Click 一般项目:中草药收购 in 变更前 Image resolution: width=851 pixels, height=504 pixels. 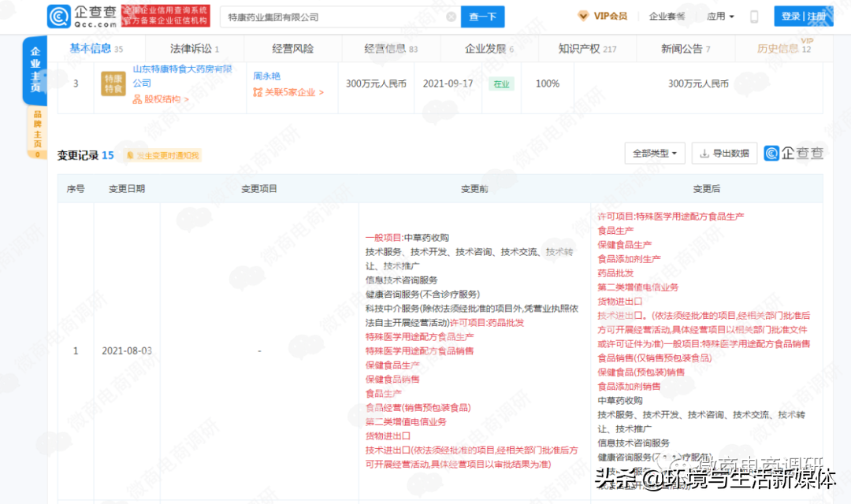click(x=407, y=238)
